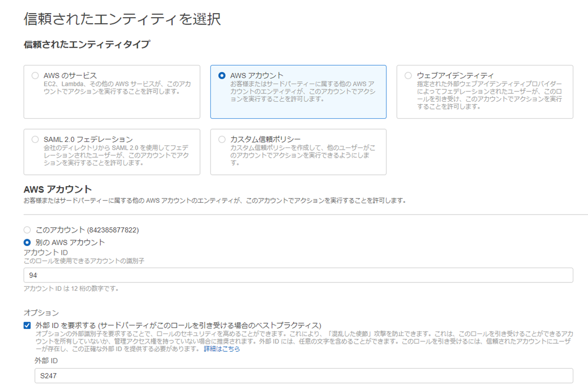The width and height of the screenshot is (588, 386).
Task: Choose the ウェブアイデンティティ radio button
Action: click(x=408, y=76)
